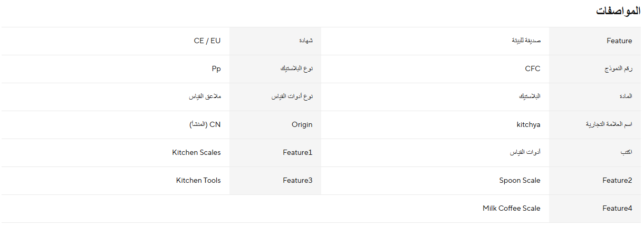
Task: Select the Kitchen Scales value
Action: [197, 152]
